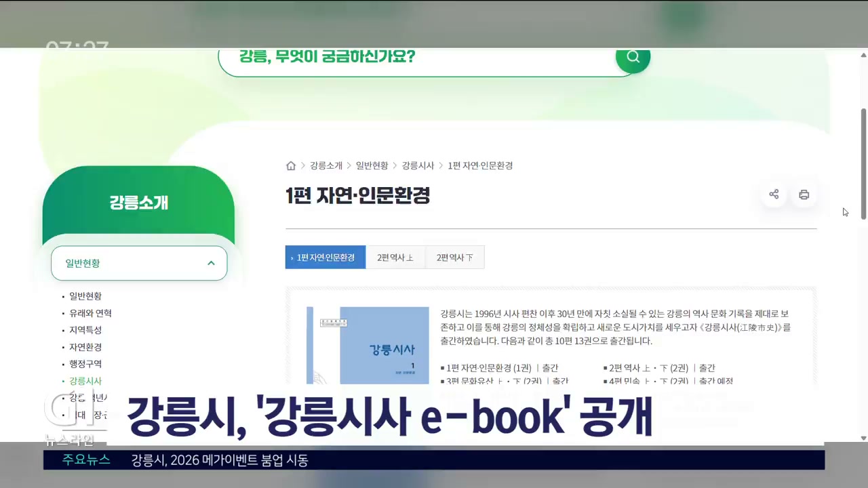Open 유래와 연혁 in the sidebar
This screenshot has width=868, height=488.
(90, 313)
